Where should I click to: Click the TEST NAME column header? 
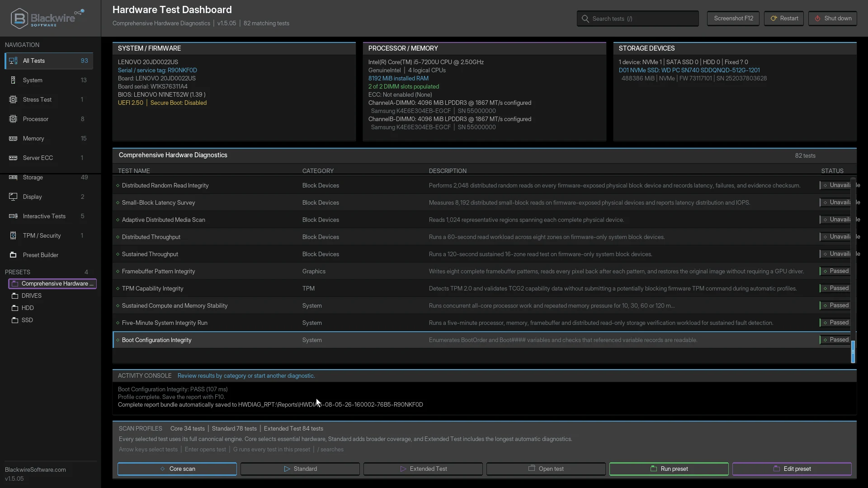coord(134,171)
